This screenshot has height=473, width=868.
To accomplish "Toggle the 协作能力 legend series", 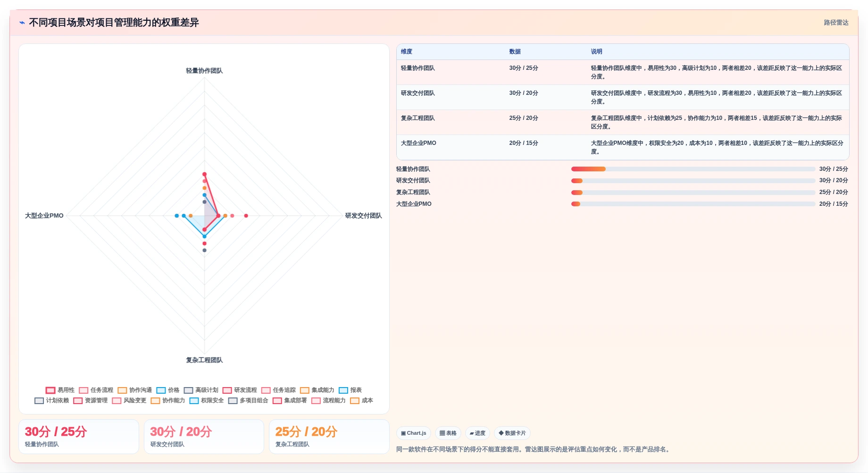I will pyautogui.click(x=167, y=400).
